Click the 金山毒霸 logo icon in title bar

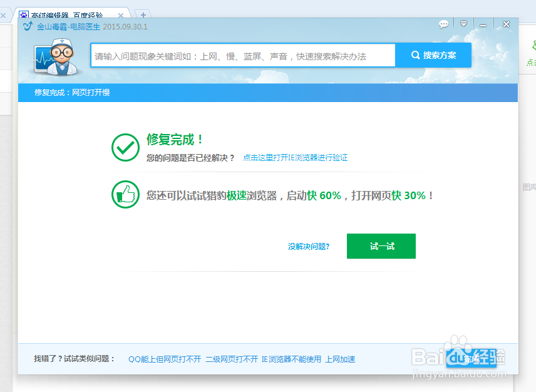coord(28,26)
